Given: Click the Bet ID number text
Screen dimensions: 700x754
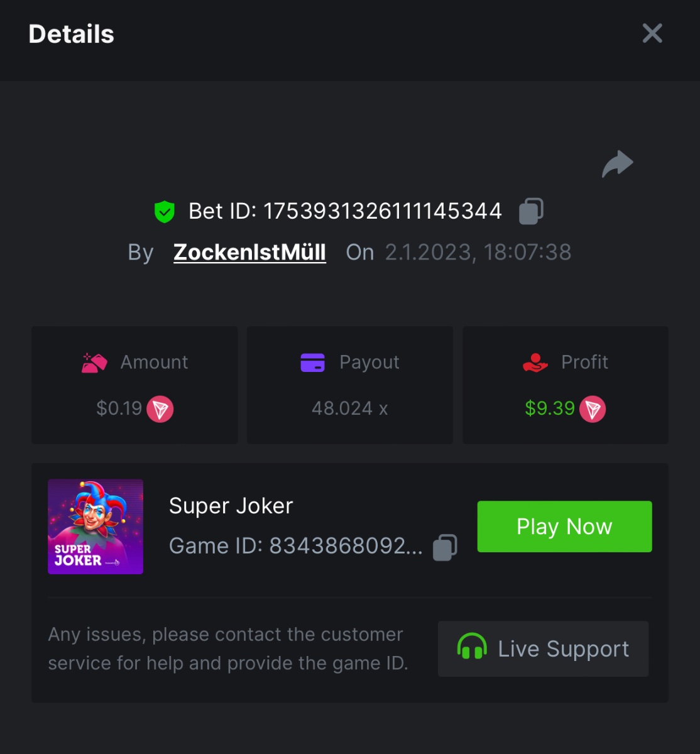Looking at the screenshot, I should pyautogui.click(x=382, y=211).
